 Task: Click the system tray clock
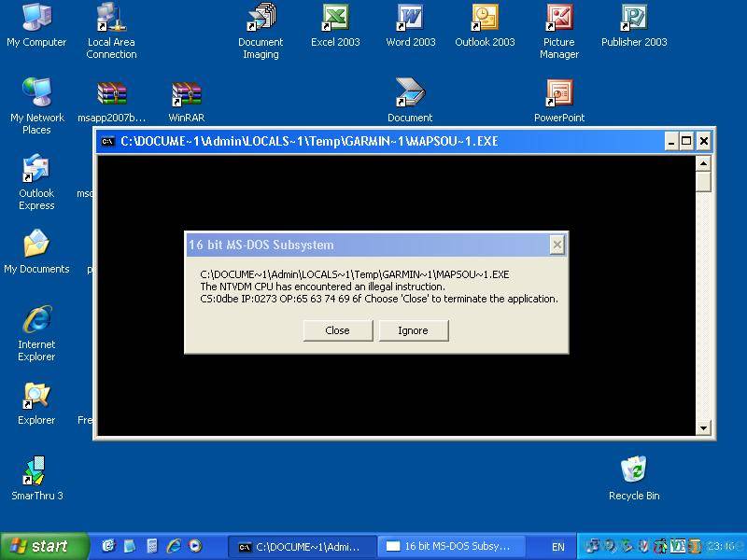point(721,546)
